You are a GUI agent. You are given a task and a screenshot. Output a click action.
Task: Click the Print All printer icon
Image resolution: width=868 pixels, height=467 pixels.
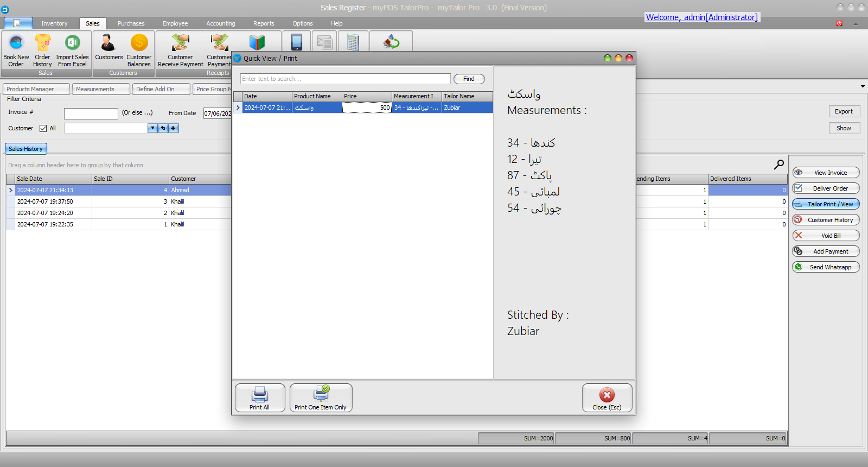click(260, 394)
